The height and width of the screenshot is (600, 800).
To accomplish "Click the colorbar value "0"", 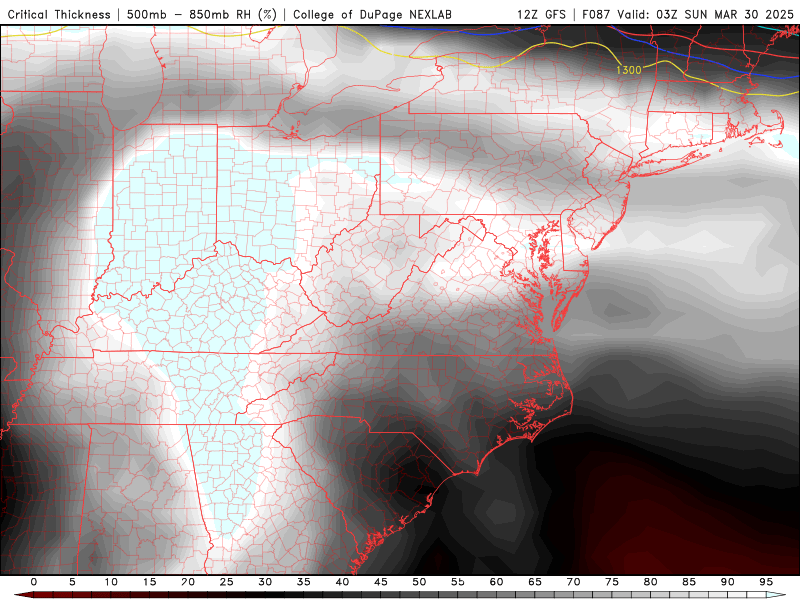I will 34,582.
